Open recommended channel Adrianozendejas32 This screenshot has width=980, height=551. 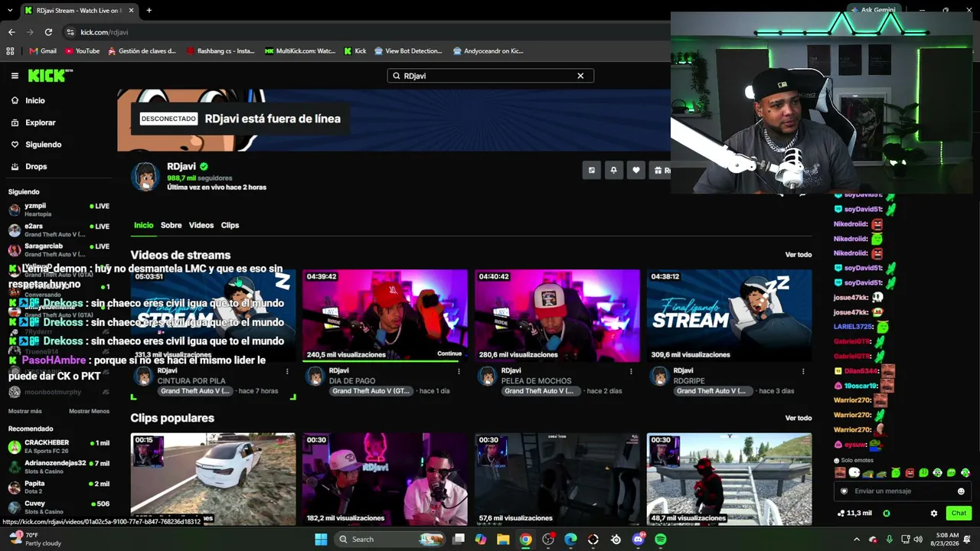tap(59, 467)
